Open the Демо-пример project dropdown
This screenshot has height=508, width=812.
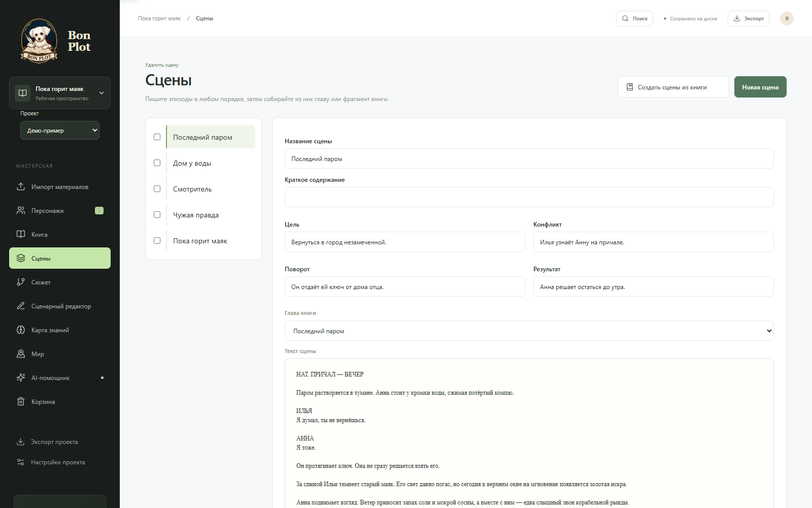pos(60,131)
